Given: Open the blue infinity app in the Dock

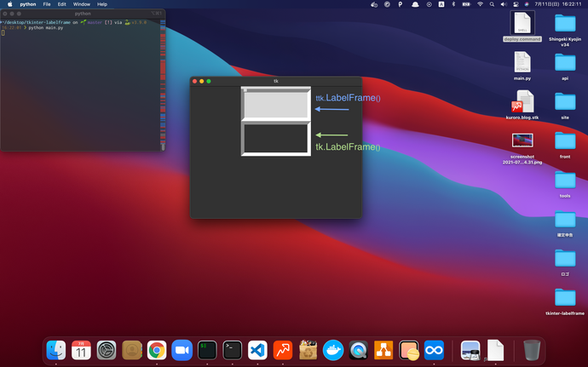Looking at the screenshot, I should (434, 351).
